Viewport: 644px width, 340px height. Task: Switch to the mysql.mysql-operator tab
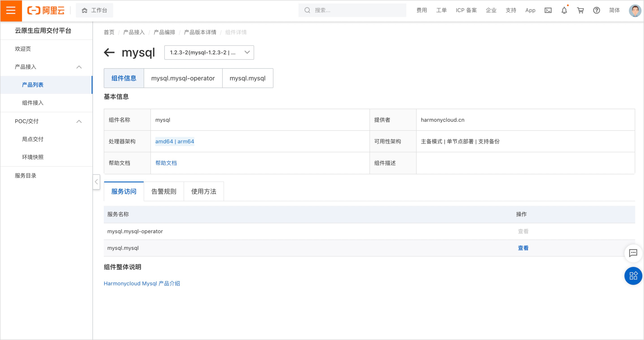pos(183,78)
